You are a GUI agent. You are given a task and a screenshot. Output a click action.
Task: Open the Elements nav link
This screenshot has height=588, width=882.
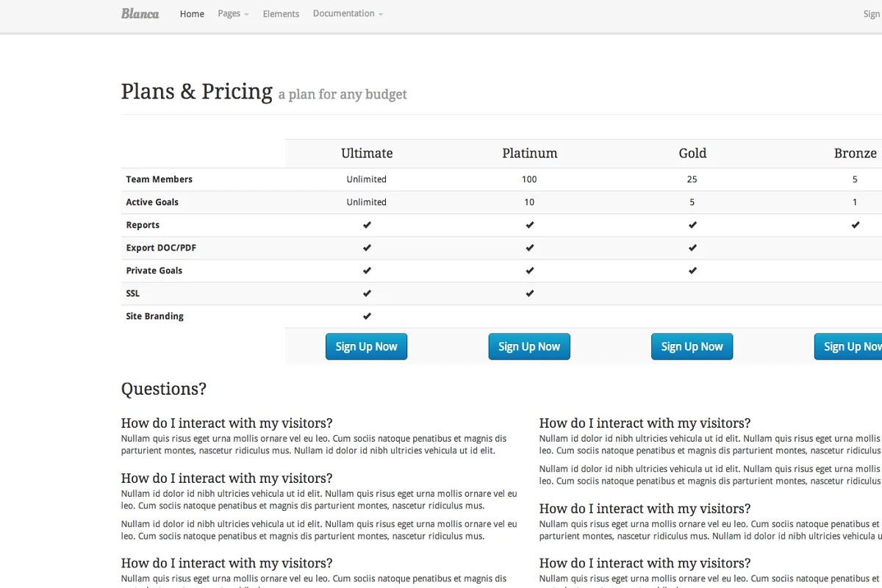click(x=281, y=14)
